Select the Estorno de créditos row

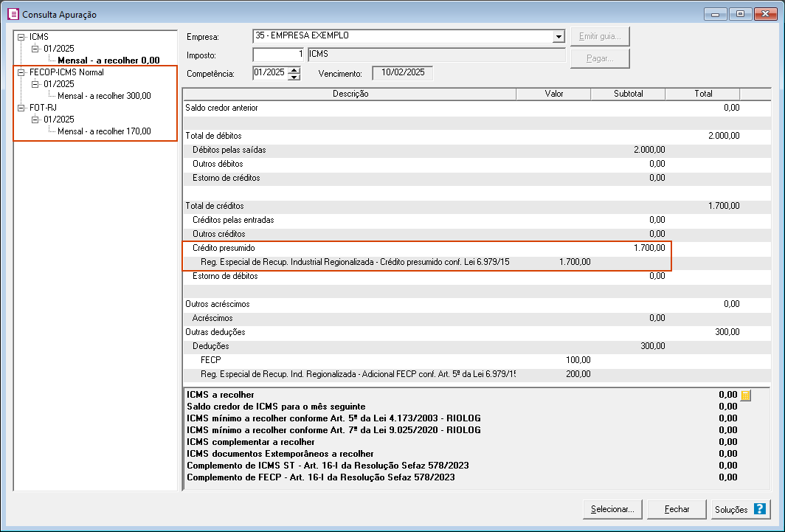[x=477, y=178]
